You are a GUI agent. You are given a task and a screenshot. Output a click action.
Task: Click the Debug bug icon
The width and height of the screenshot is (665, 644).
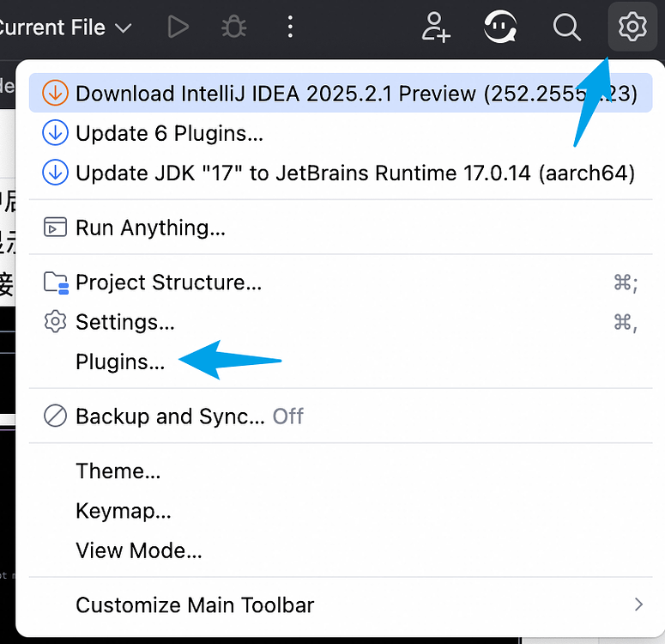[233, 27]
